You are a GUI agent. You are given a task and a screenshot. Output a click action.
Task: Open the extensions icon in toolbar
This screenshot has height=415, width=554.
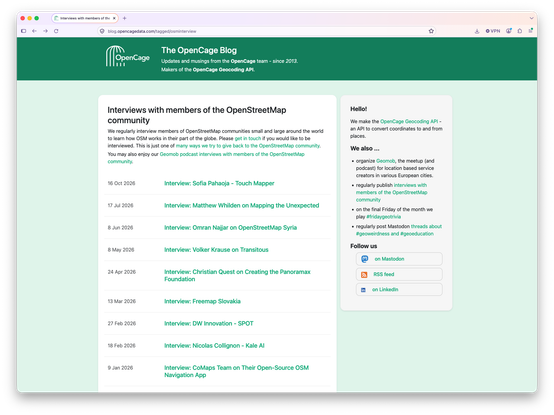[x=520, y=31]
